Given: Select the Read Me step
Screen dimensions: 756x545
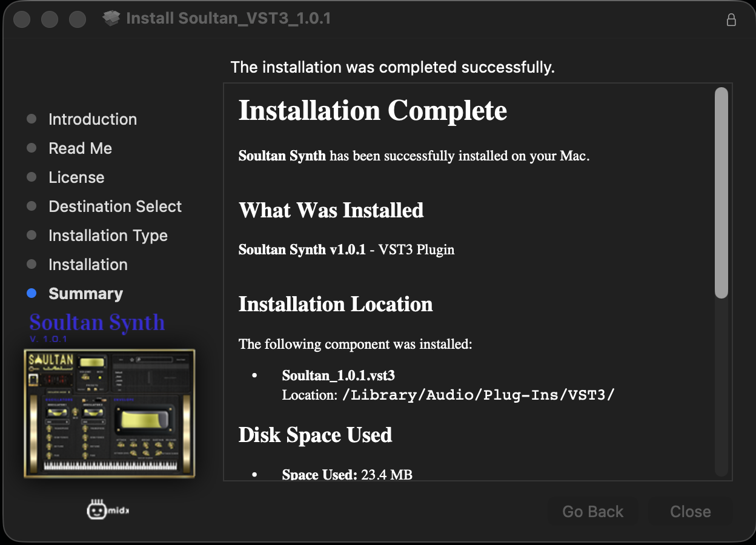Looking at the screenshot, I should tap(81, 148).
